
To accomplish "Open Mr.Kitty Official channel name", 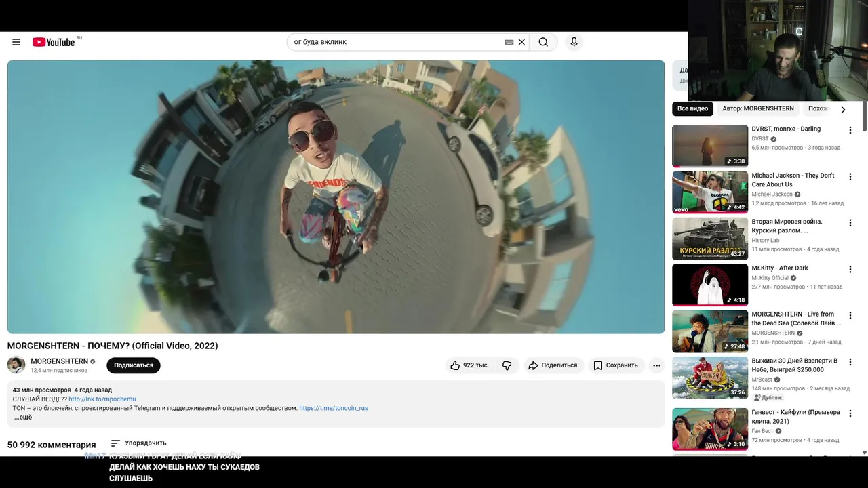I will [x=770, y=278].
